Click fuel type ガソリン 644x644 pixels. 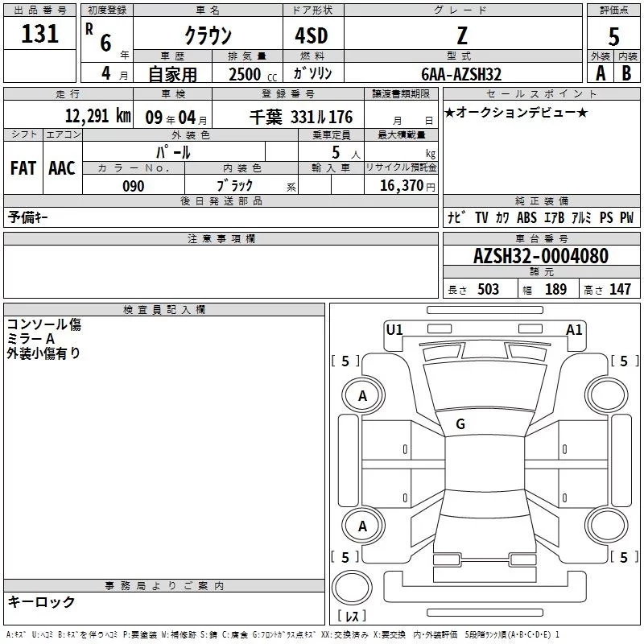[x=312, y=73]
